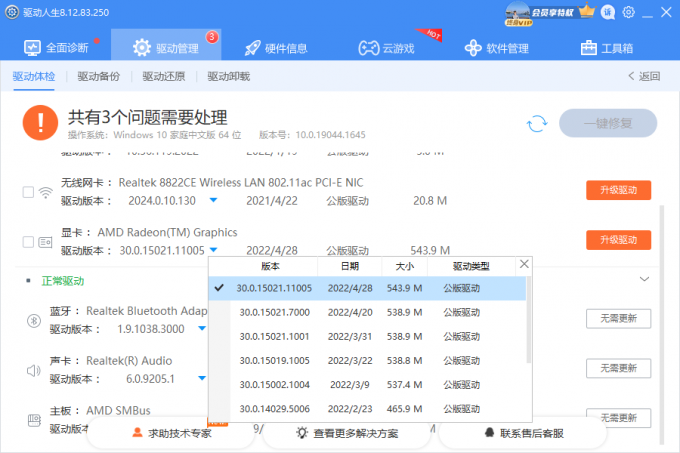Click the main driver list scrollbar
The width and height of the screenshot is (680, 453).
pos(662,325)
